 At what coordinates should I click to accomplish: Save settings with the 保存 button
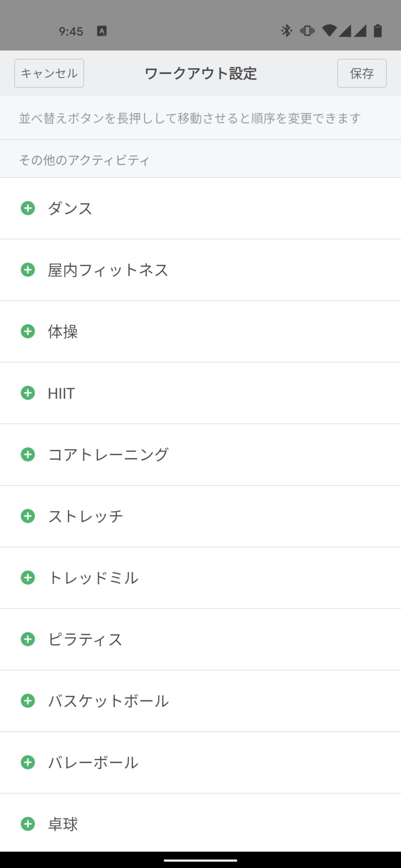(x=362, y=73)
